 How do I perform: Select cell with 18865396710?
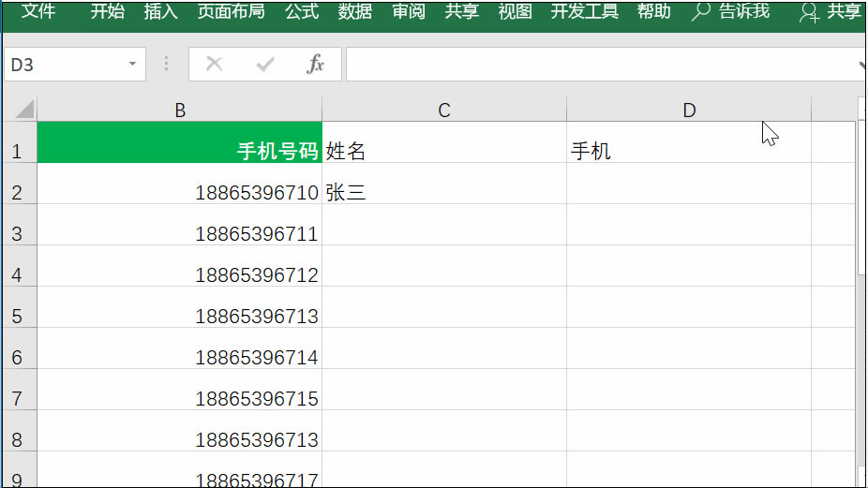tap(179, 184)
